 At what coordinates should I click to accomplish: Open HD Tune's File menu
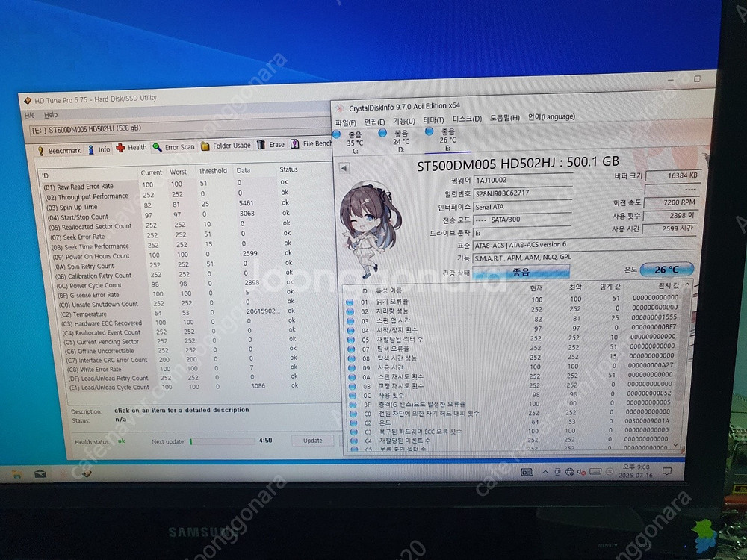point(30,115)
